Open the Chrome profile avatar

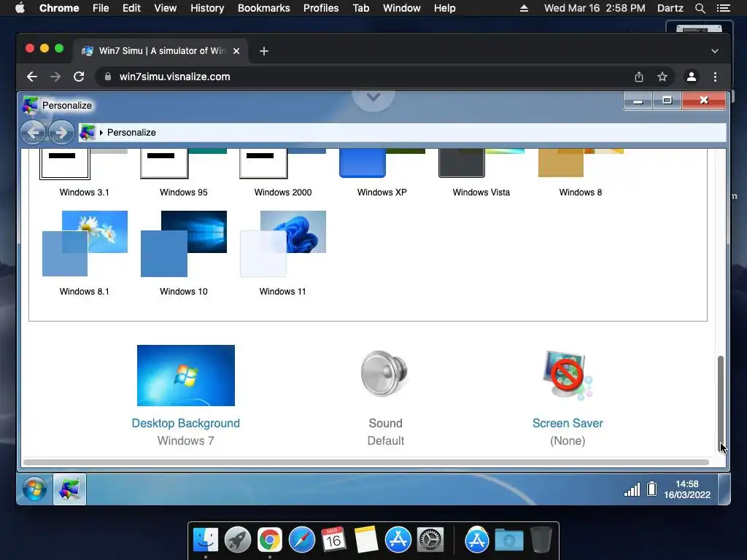[692, 77]
